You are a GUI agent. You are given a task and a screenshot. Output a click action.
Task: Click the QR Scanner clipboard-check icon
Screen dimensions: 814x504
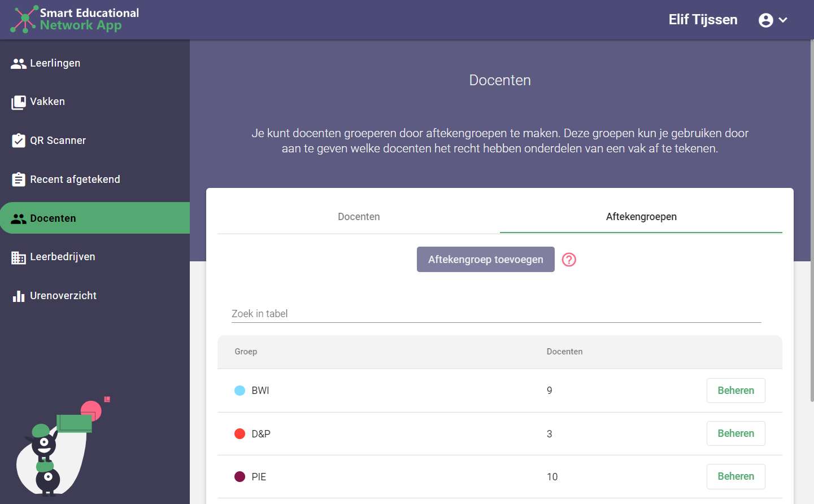pyautogui.click(x=19, y=141)
